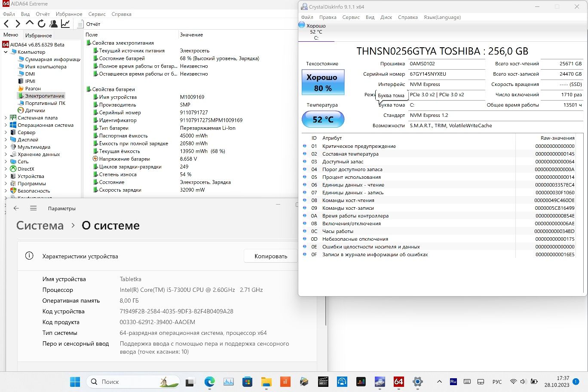The height and width of the screenshot is (392, 588).
Task: Expand the Сеть node
Action: pos(6,162)
